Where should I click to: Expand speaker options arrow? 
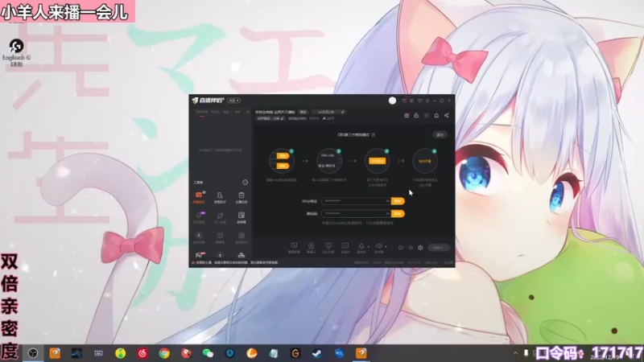click(386, 247)
